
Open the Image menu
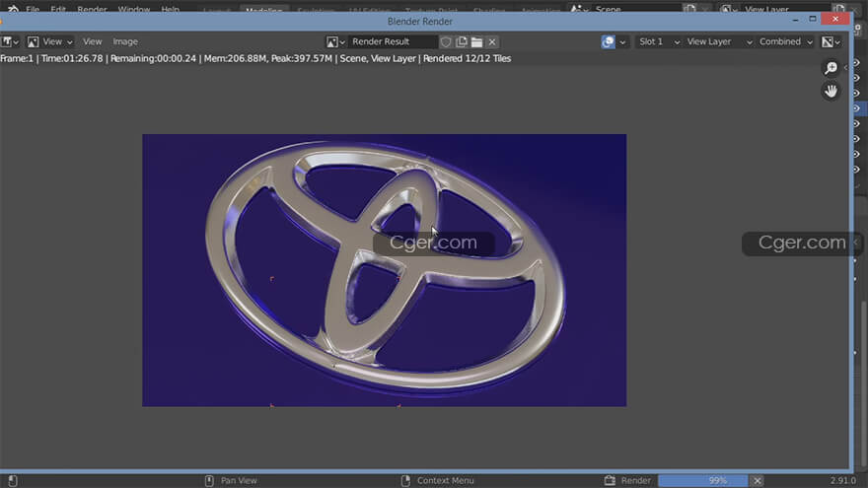coord(125,41)
